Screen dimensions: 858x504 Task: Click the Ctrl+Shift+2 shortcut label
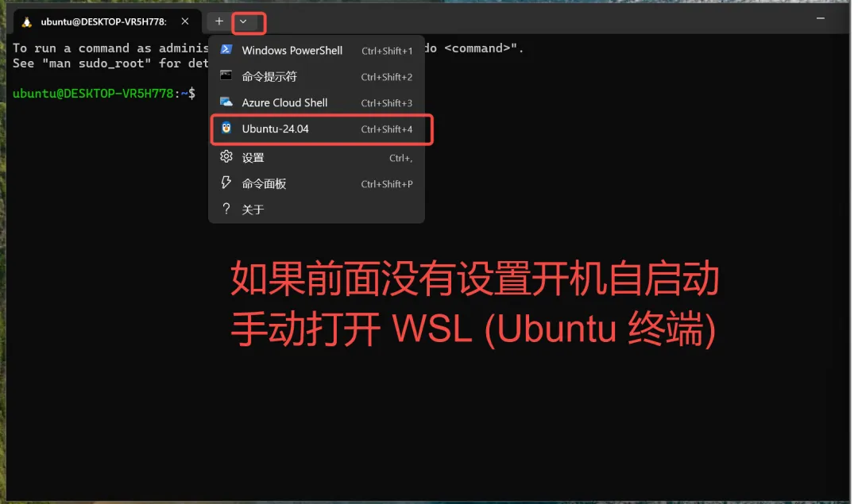(387, 77)
